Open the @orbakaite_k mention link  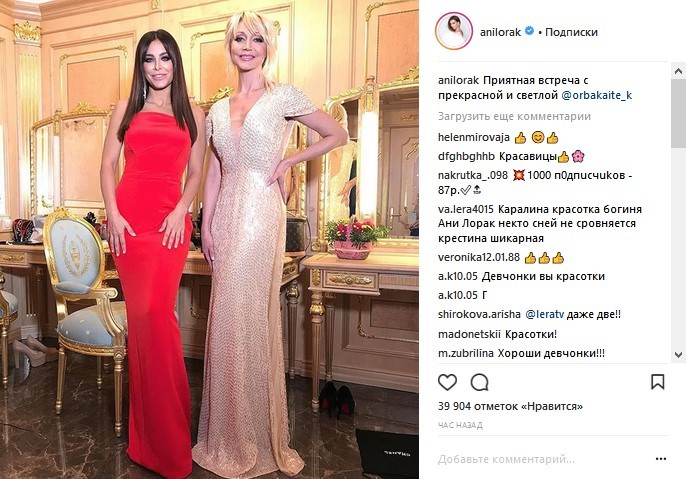[597, 95]
